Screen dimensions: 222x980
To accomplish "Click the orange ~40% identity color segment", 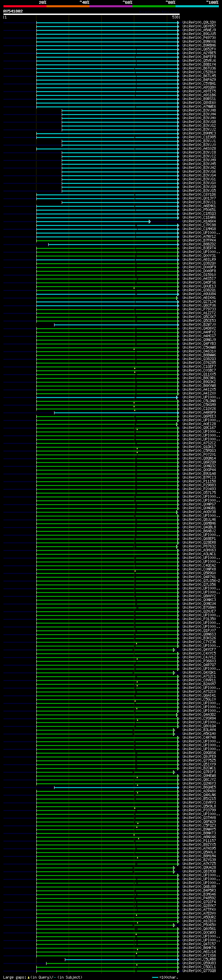I will click(x=68, y=6).
